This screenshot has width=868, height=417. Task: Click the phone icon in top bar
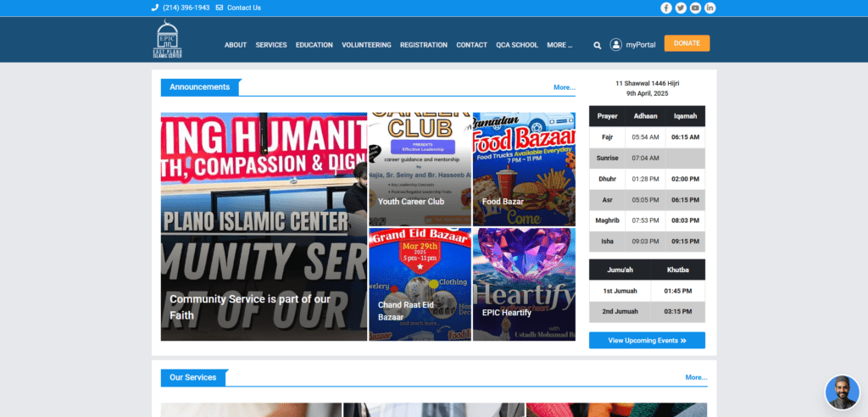(x=154, y=8)
